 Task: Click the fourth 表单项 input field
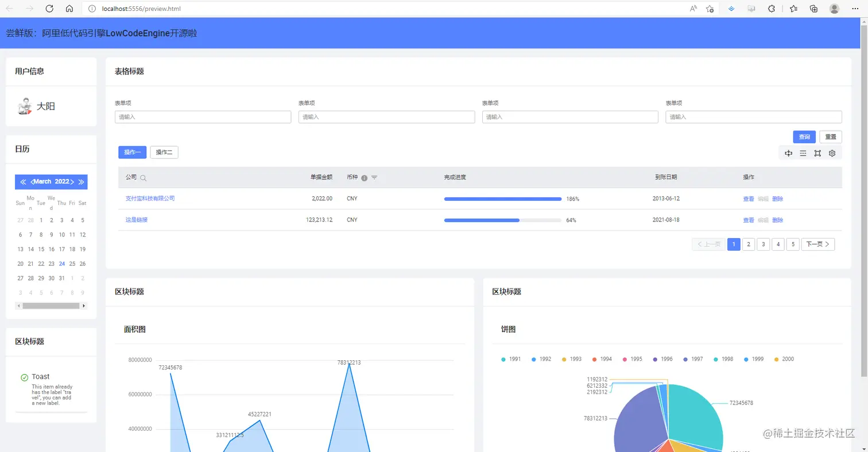[754, 117]
